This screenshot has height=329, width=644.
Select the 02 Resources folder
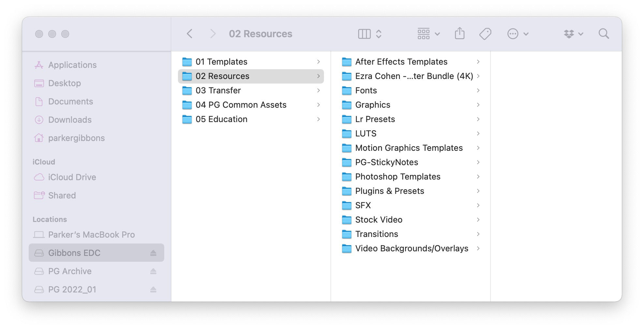(x=251, y=76)
